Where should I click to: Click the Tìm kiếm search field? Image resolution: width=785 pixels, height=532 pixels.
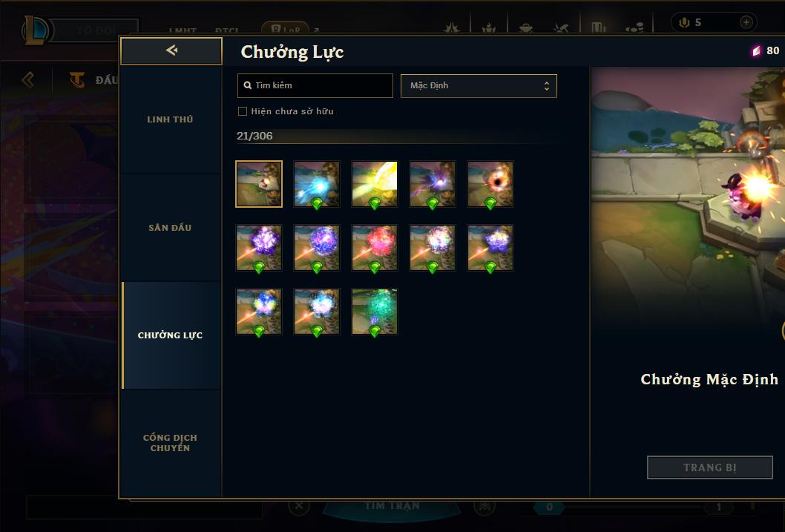pyautogui.click(x=315, y=85)
